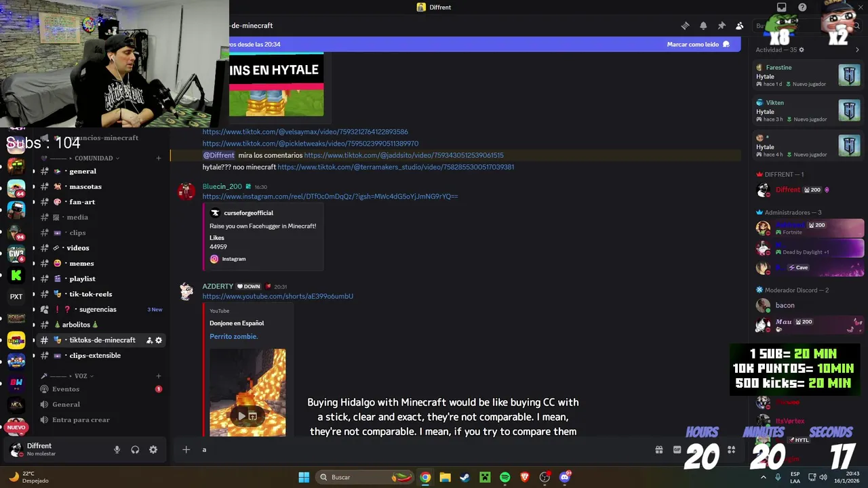This screenshot has width=868, height=488.
Task: Click the Bluecin_200 username
Action: [x=222, y=186]
